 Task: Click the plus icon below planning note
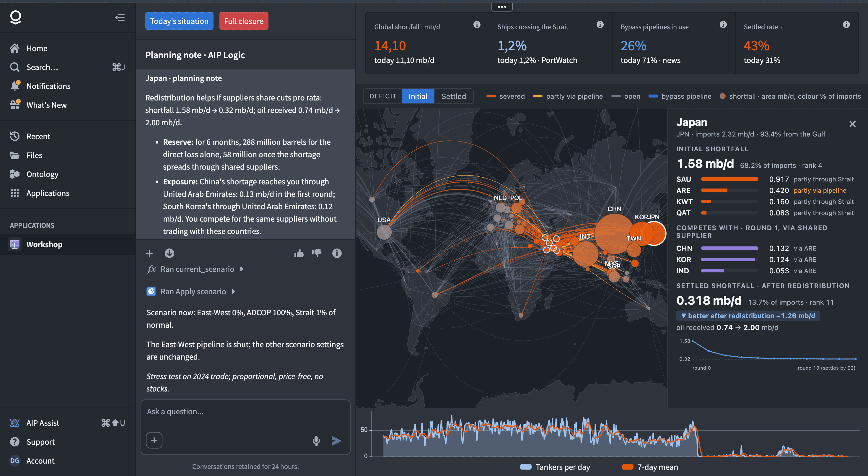click(x=149, y=253)
